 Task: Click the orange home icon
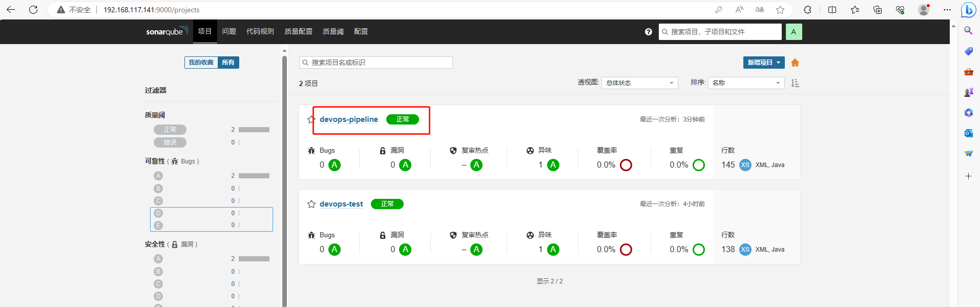795,63
